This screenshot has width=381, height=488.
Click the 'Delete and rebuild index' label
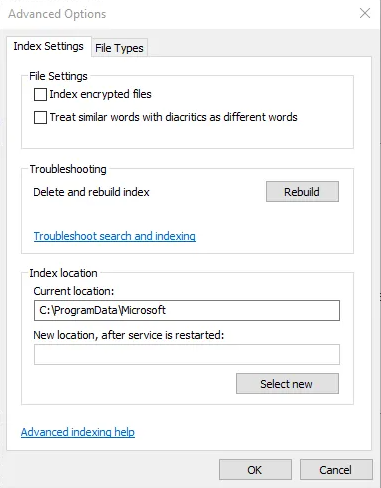click(x=91, y=192)
